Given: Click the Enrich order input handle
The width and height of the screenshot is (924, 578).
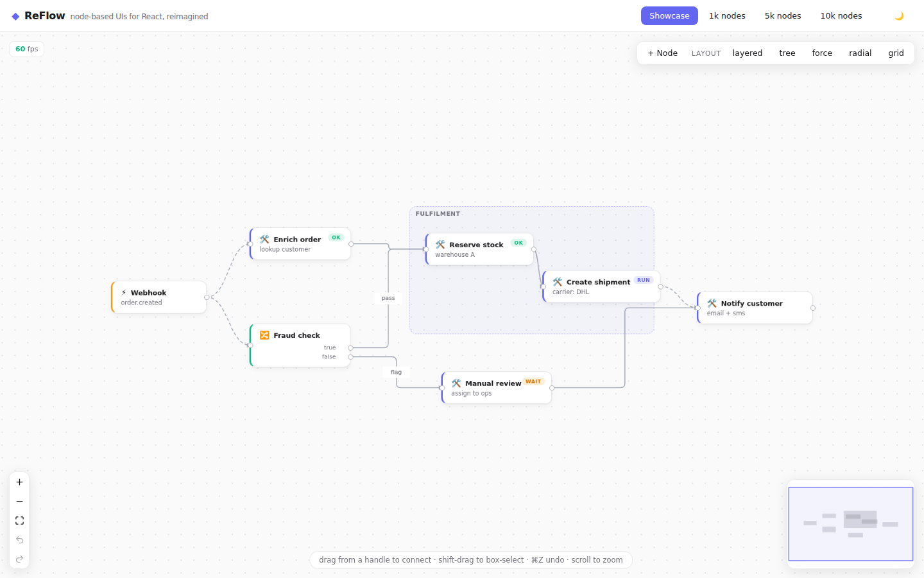Looking at the screenshot, I should (250, 244).
